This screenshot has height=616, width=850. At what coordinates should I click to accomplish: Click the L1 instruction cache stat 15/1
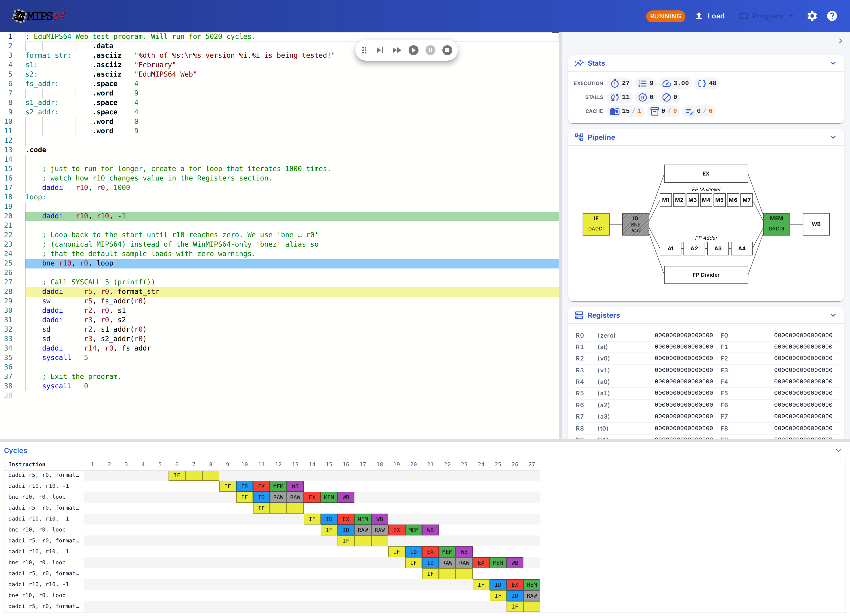(626, 111)
